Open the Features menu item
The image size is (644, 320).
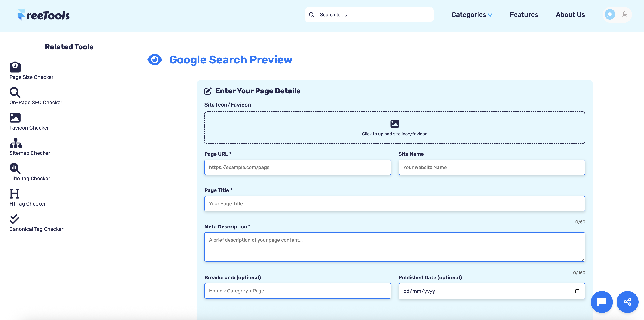pyautogui.click(x=524, y=14)
